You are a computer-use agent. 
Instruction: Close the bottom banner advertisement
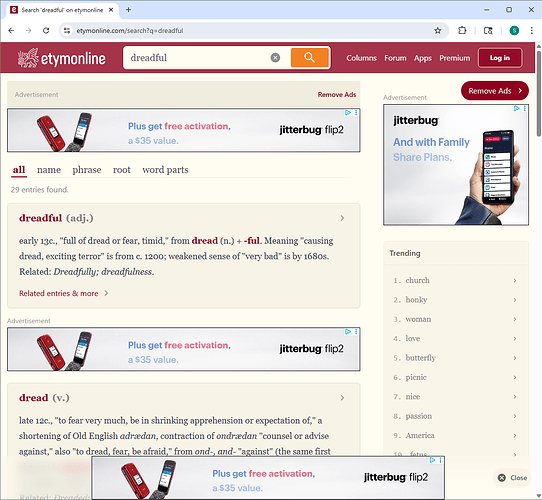click(x=512, y=478)
